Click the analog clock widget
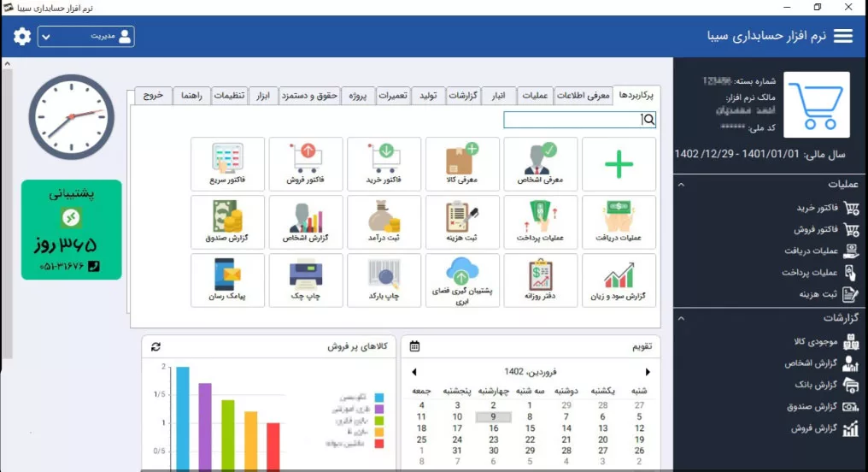 72,117
